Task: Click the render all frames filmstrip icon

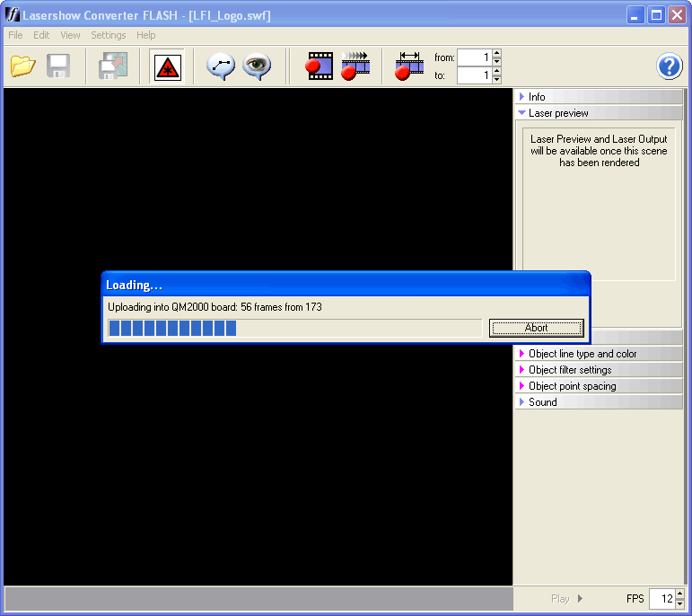Action: pyautogui.click(x=355, y=66)
